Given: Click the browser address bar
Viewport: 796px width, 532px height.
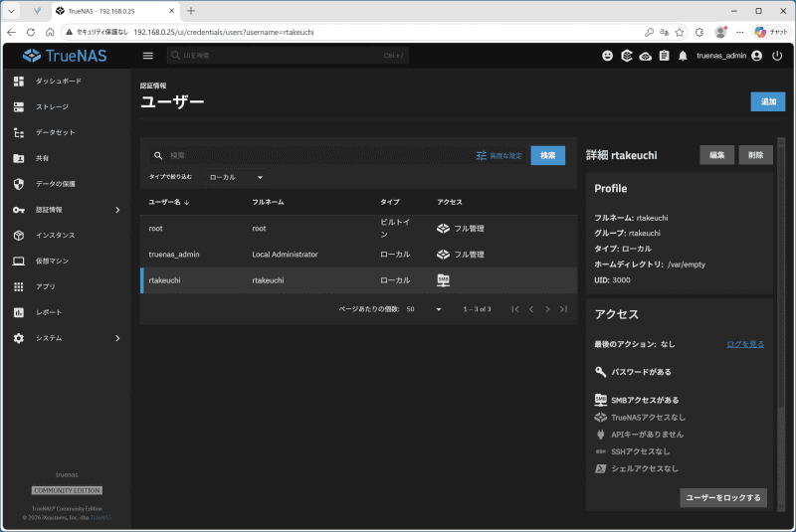Looking at the screenshot, I should click(350, 32).
